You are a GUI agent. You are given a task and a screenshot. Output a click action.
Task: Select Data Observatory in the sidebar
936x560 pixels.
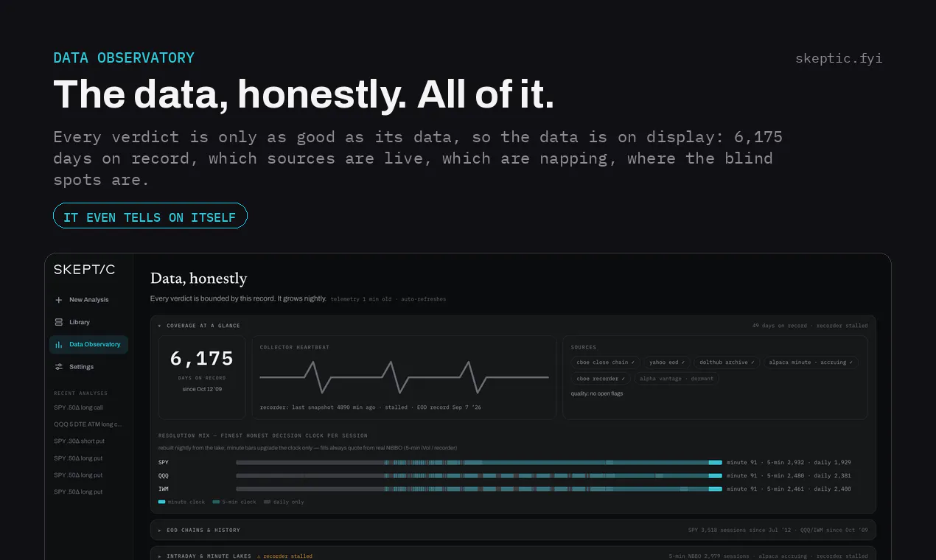(x=88, y=345)
